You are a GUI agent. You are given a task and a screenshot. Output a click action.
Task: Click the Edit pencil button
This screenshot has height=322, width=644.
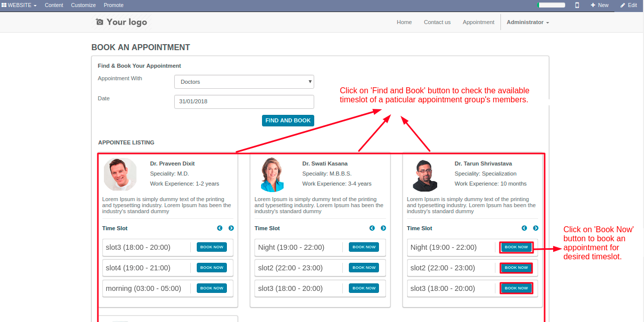click(x=628, y=5)
